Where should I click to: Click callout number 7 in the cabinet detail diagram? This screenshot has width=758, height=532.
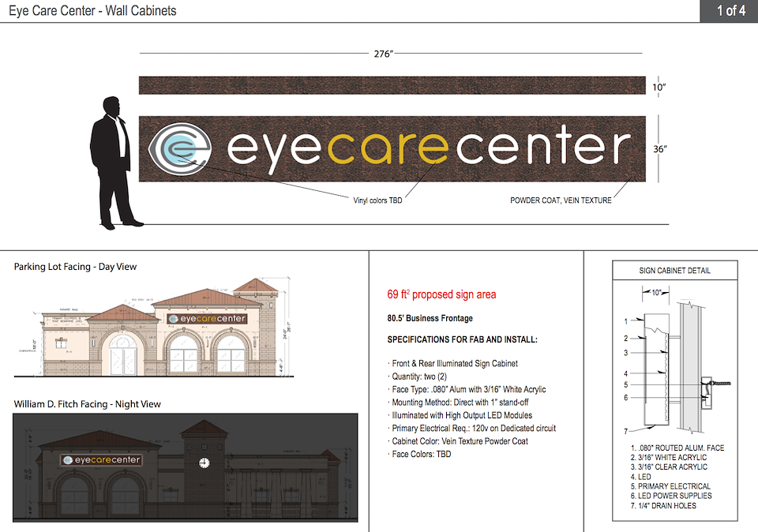click(x=626, y=431)
